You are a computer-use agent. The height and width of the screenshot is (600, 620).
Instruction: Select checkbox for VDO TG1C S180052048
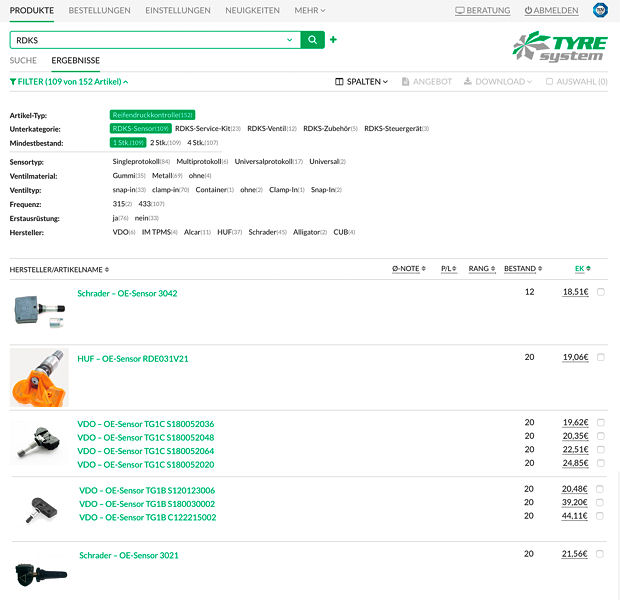tap(601, 436)
